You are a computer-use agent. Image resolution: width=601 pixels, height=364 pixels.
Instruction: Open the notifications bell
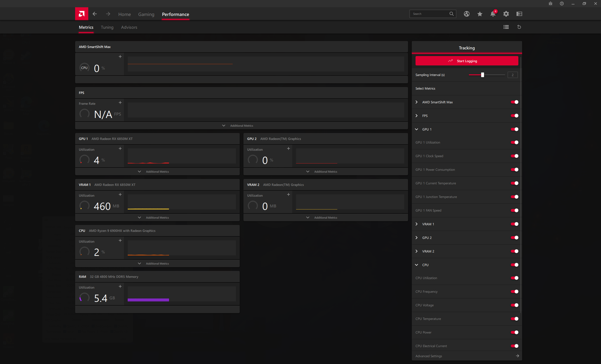493,14
